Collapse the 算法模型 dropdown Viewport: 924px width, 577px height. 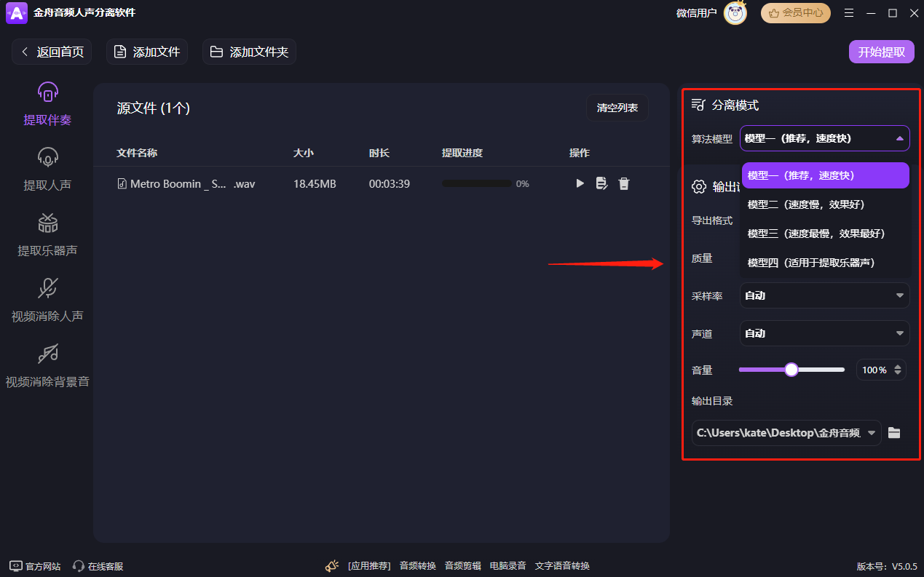pyautogui.click(x=825, y=138)
